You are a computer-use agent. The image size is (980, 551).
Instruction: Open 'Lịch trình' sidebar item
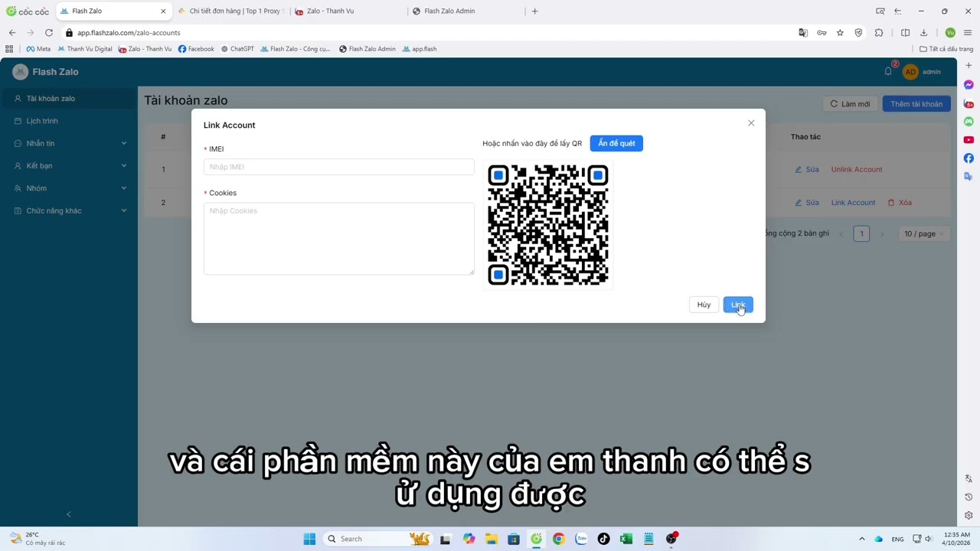pos(69,121)
